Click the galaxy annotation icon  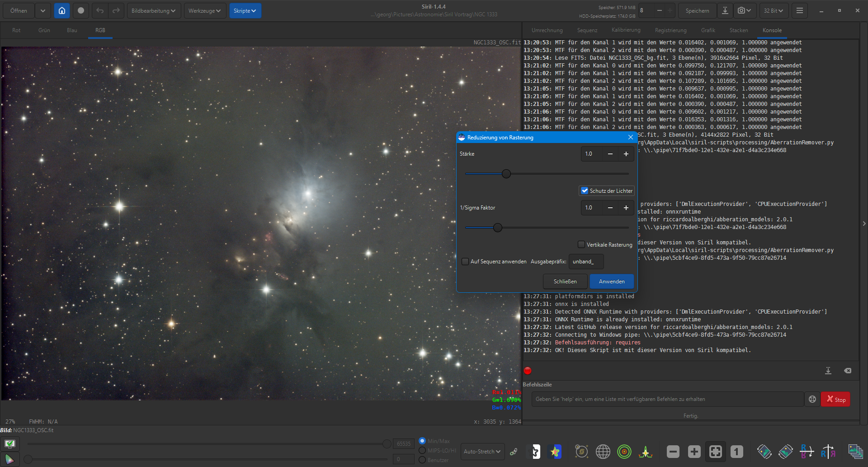point(581,452)
